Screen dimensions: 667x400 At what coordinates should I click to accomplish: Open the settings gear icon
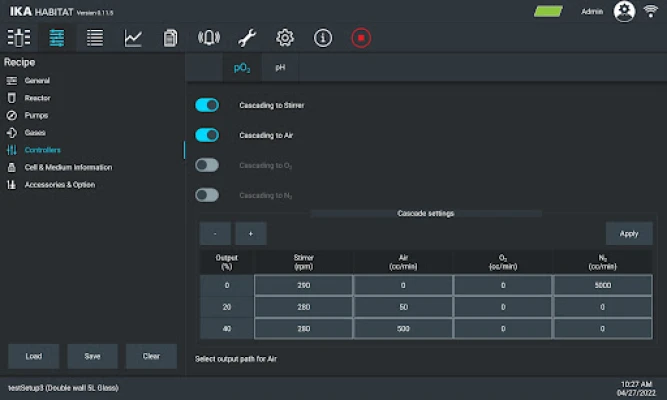(285, 38)
